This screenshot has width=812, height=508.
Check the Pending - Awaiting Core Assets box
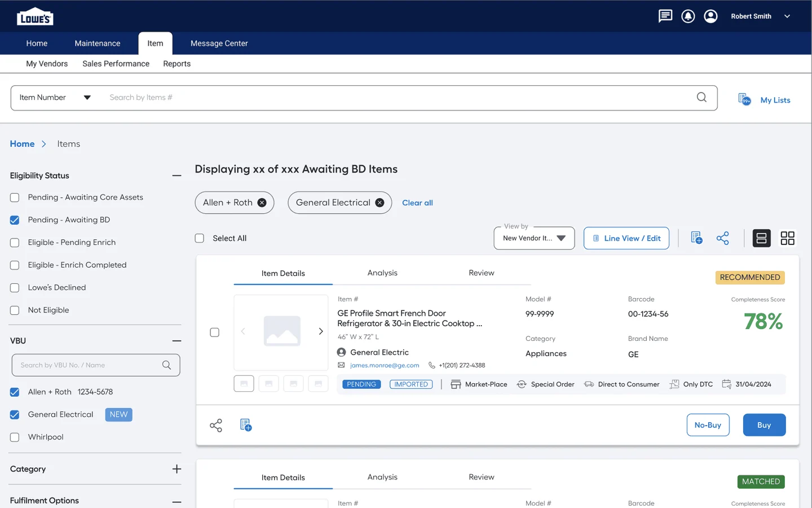pyautogui.click(x=15, y=198)
